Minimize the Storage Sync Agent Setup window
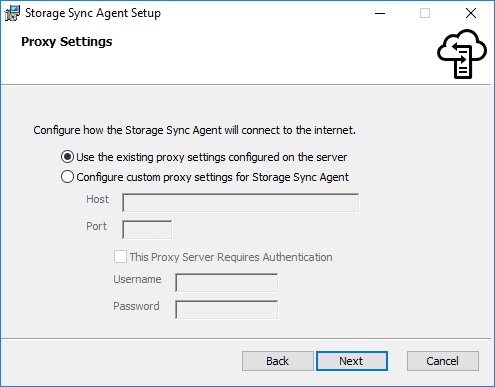Viewport: 495px width, 387px height. click(380, 13)
